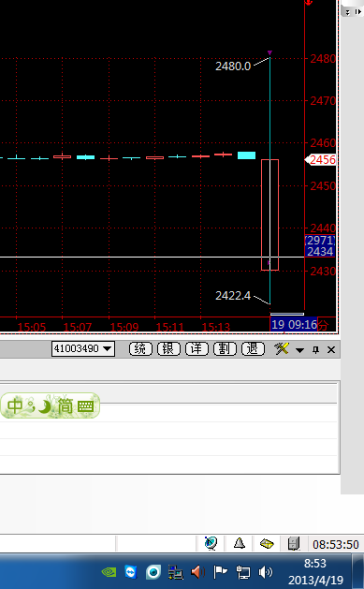The image size is (364, 589).
Task: Click the server status icon
Action: [294, 543]
